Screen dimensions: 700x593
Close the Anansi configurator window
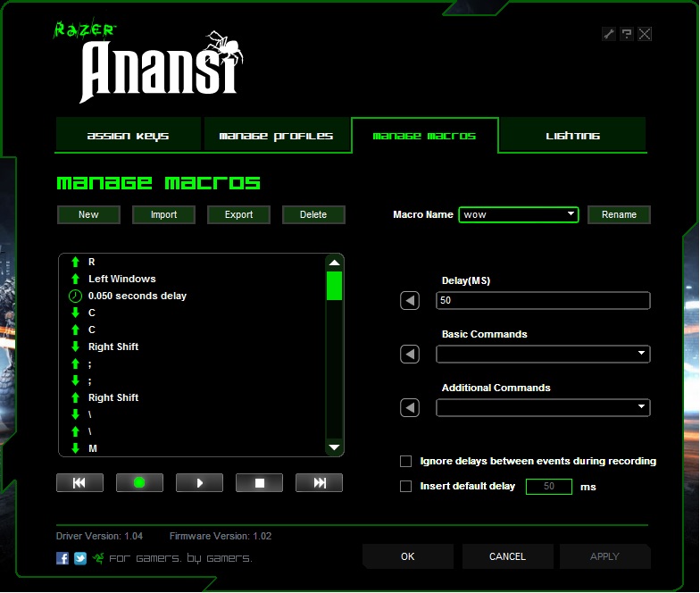[x=645, y=34]
